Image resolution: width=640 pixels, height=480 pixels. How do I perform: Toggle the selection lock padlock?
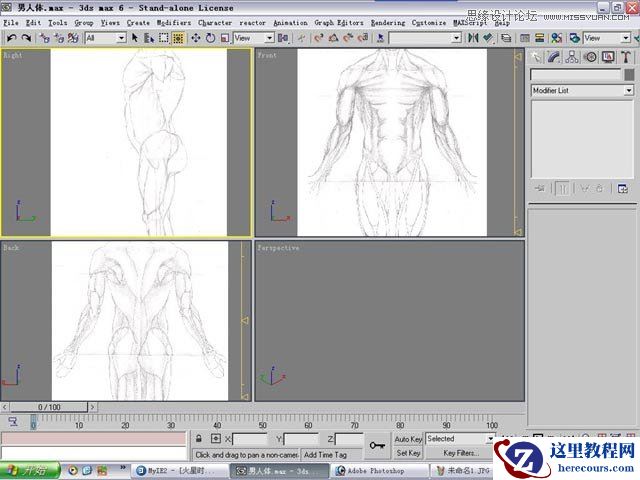pos(200,439)
